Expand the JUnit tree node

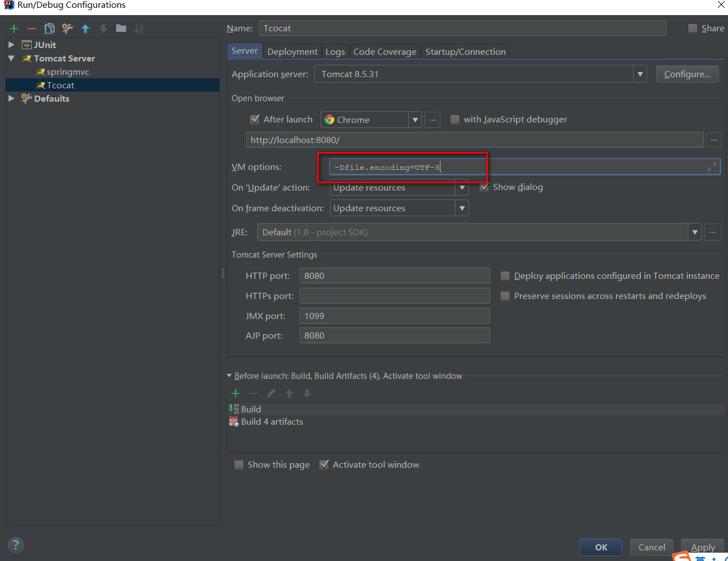tap(11, 44)
